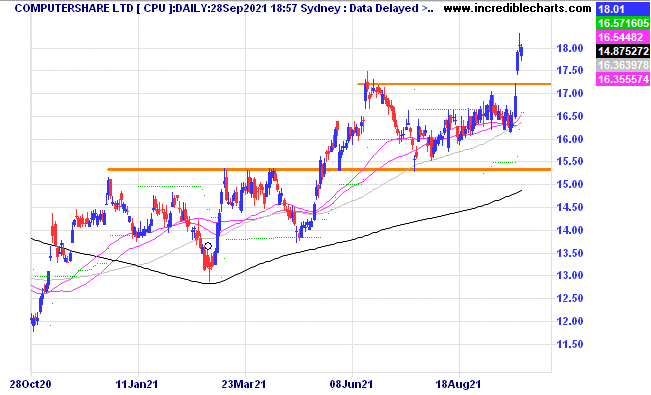Click the 18.00 price axis label
Screen dimensions: 651x395
[570, 48]
